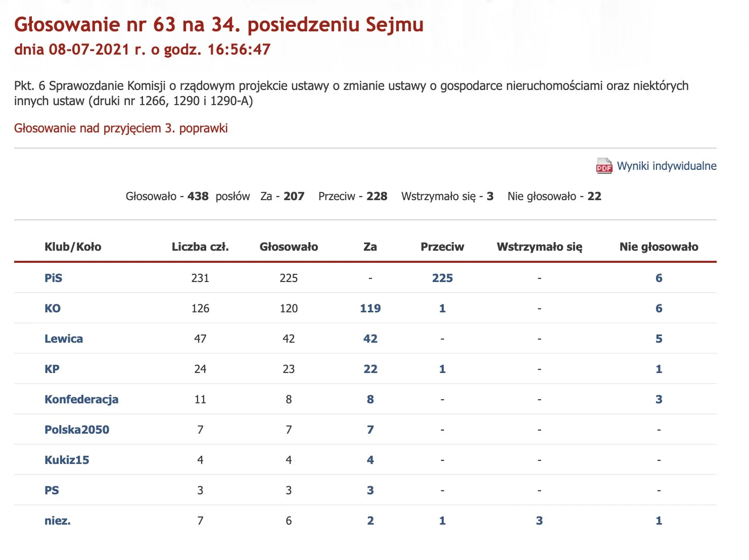Open KP's 22 Za votes list
The image size is (749, 560).
370,369
